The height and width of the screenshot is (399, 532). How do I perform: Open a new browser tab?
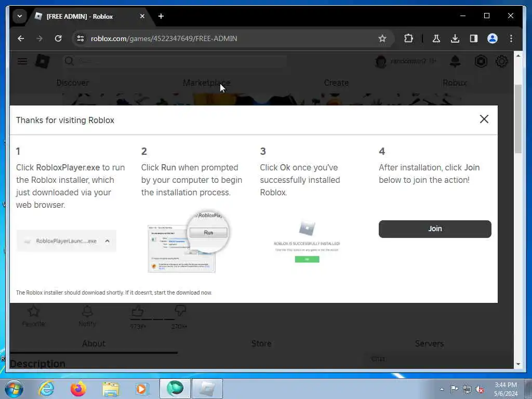[x=161, y=16]
